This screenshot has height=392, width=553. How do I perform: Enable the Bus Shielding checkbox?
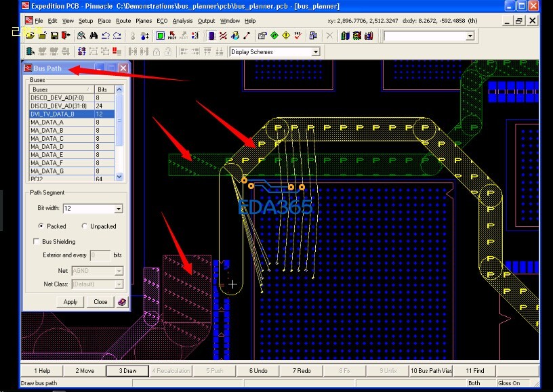click(37, 242)
